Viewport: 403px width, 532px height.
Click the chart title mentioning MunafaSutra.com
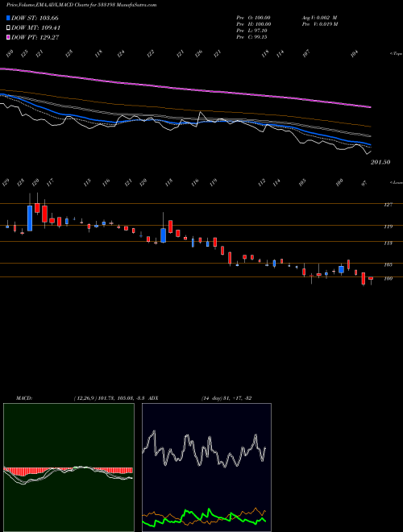81,5
